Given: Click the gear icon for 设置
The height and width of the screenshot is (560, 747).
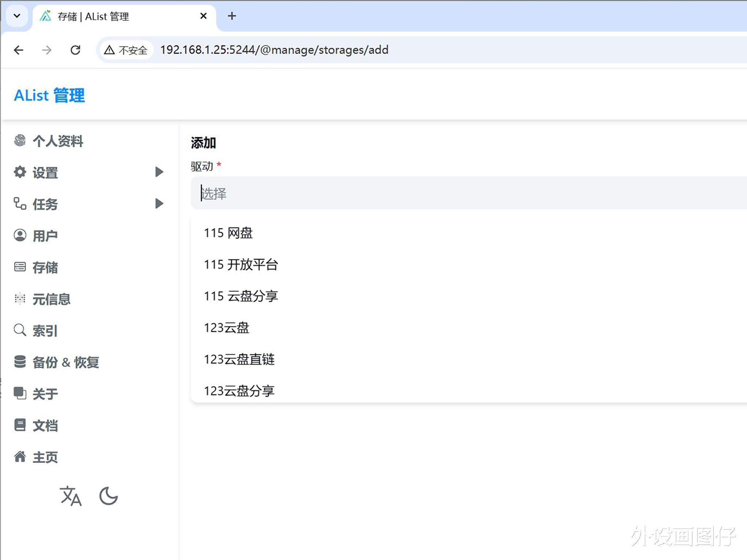Looking at the screenshot, I should point(20,172).
